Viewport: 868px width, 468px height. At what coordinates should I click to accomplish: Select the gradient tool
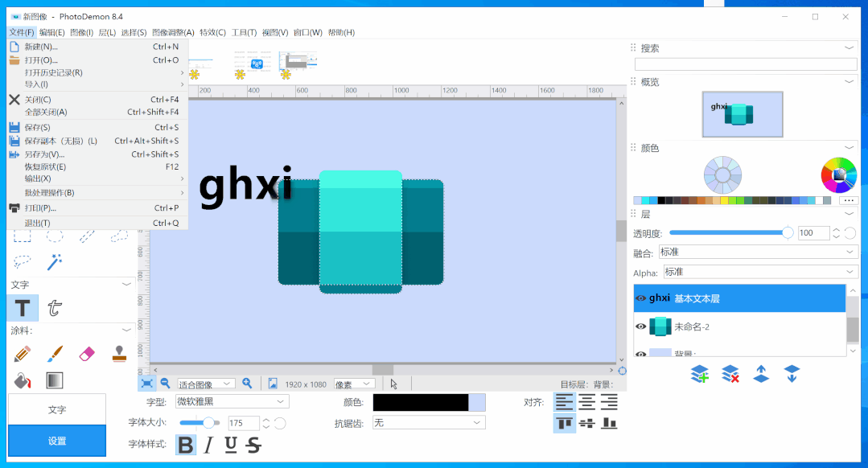tap(55, 380)
